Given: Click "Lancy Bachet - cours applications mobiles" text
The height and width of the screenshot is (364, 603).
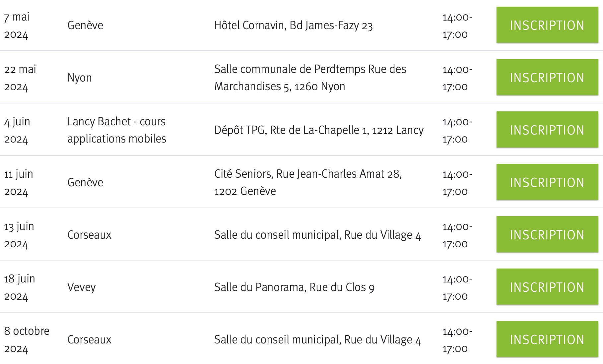Looking at the screenshot, I should tap(116, 130).
